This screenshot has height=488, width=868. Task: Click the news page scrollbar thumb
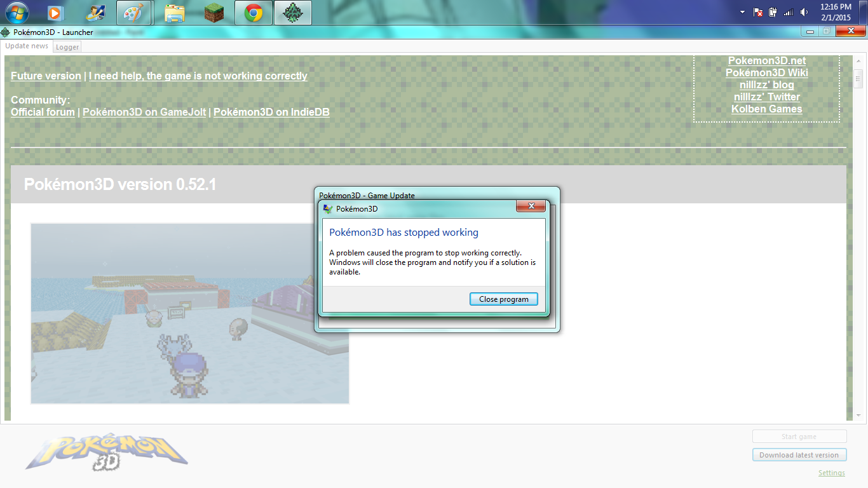[x=858, y=79]
